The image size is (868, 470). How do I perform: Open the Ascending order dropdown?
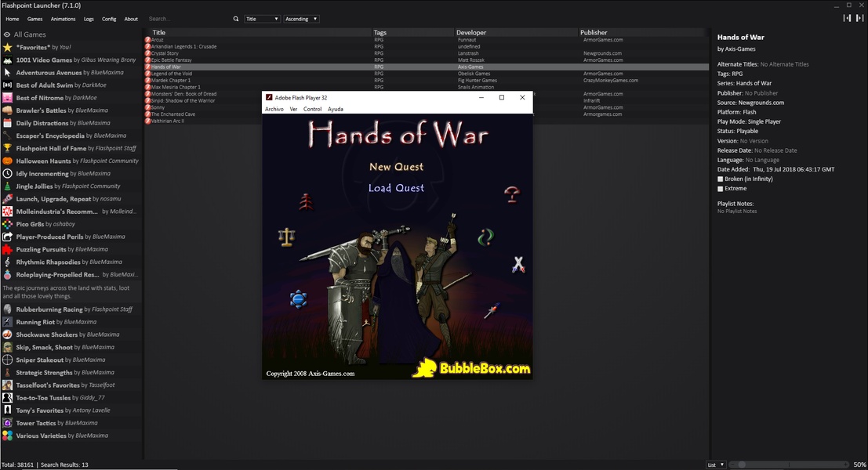(x=300, y=19)
